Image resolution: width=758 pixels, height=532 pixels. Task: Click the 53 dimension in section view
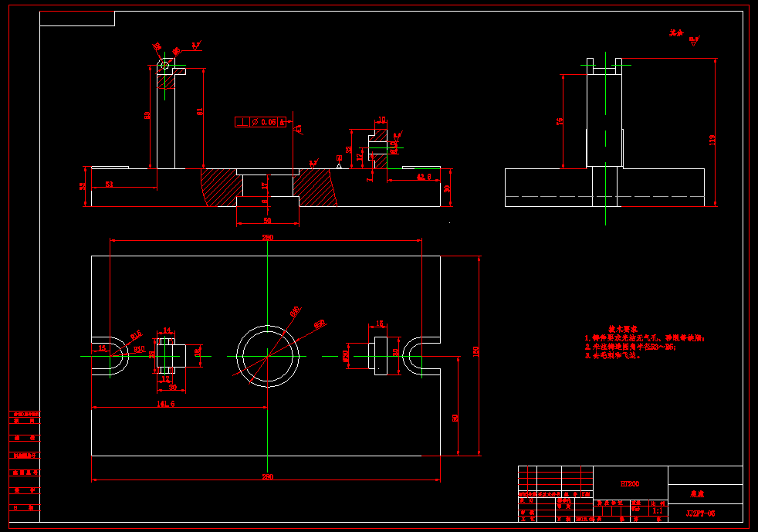[109, 185]
